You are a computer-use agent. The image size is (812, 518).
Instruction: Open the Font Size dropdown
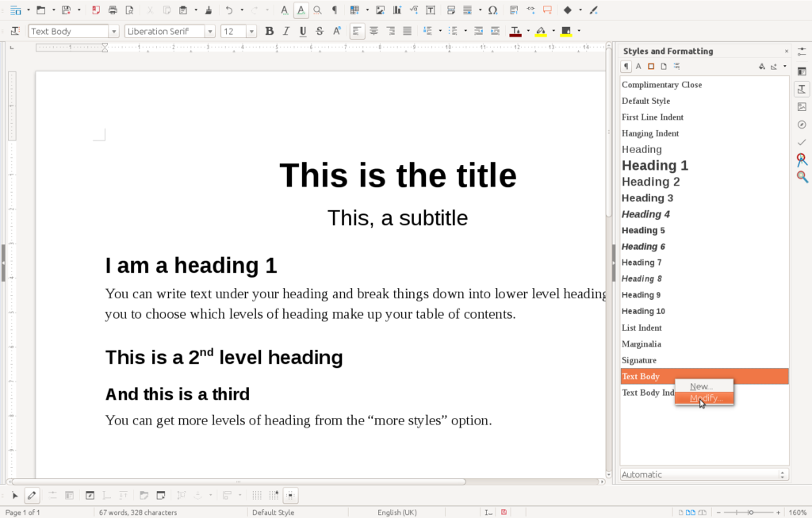251,32
